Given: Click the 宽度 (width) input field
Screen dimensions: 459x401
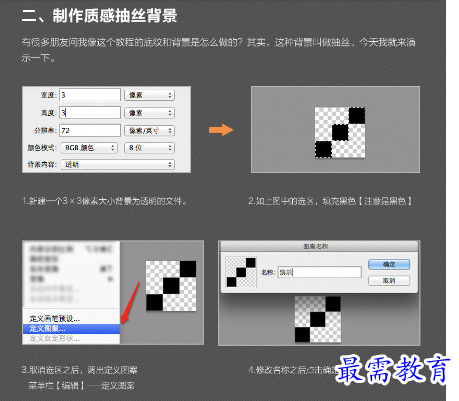Looking at the screenshot, I should (x=90, y=95).
